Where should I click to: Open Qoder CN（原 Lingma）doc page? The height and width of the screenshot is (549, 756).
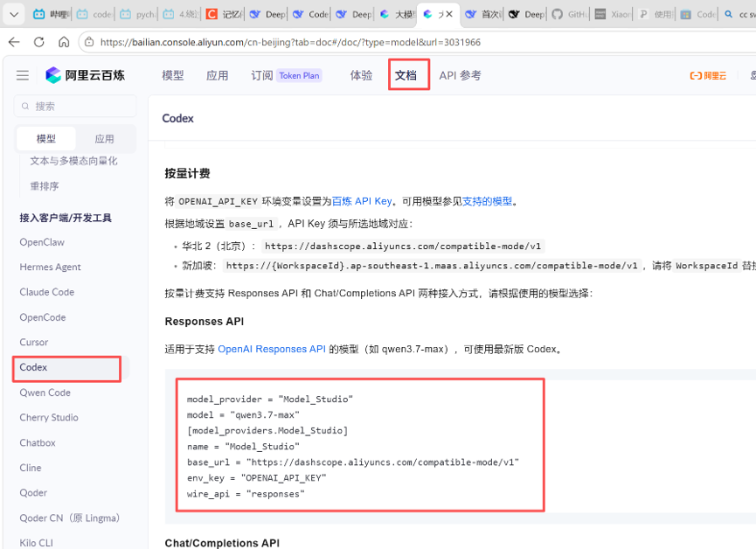[69, 518]
